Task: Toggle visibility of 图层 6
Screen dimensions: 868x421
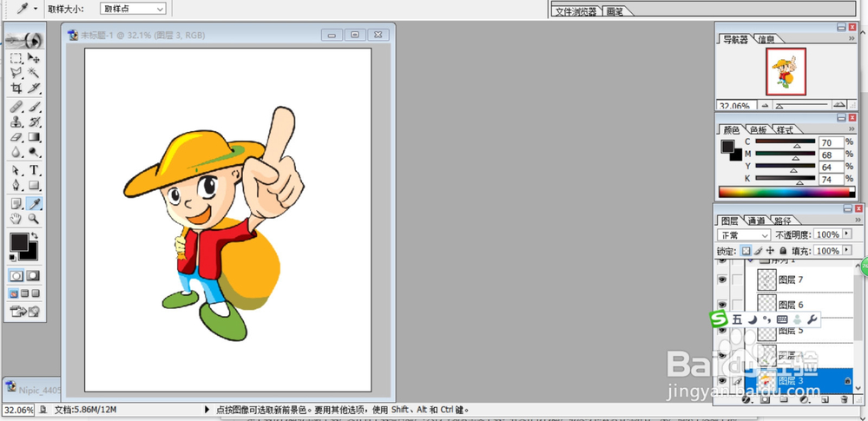Action: click(722, 305)
